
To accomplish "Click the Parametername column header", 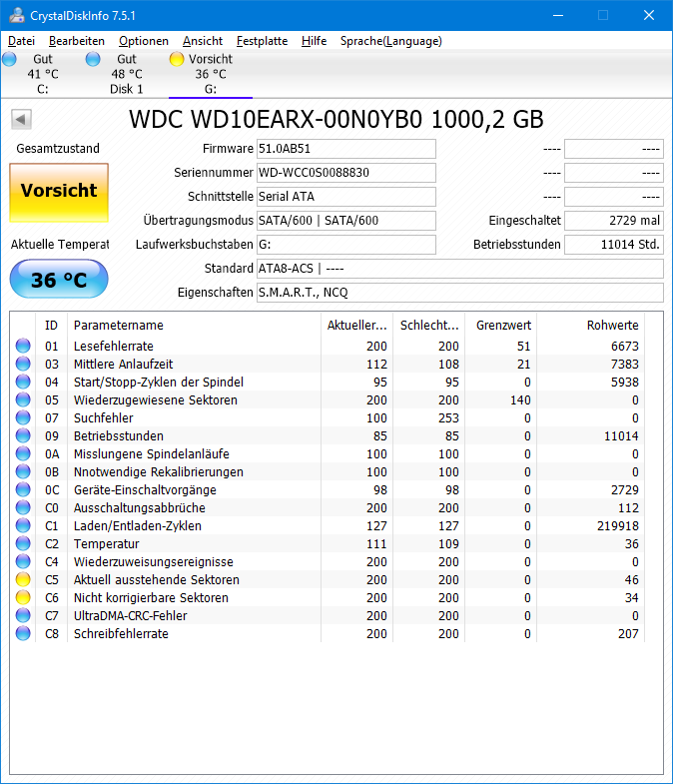I will [194, 325].
